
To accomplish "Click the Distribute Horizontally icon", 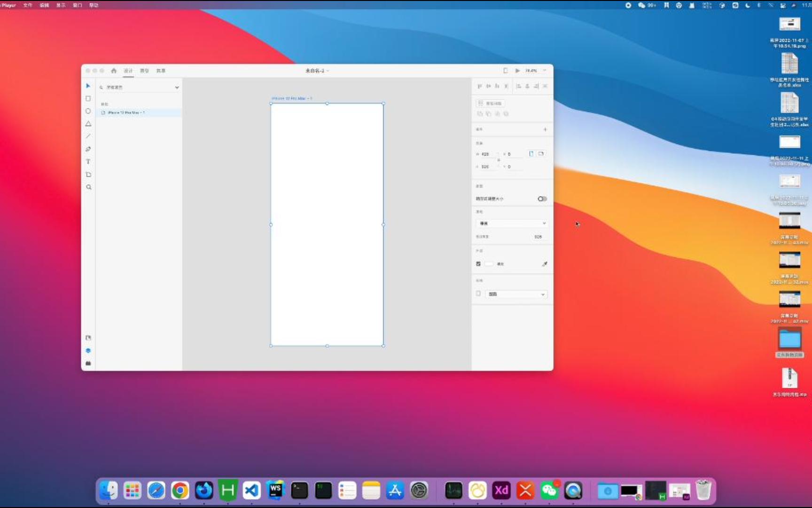I will coord(545,86).
